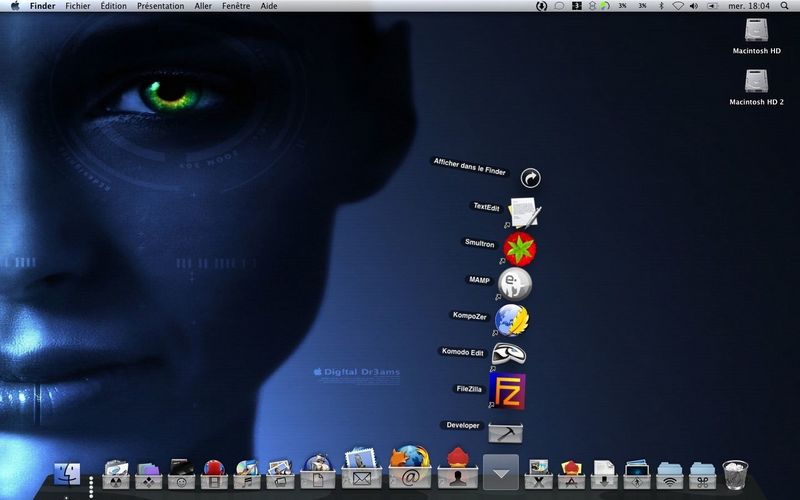Open the Fichier menu

(78, 6)
